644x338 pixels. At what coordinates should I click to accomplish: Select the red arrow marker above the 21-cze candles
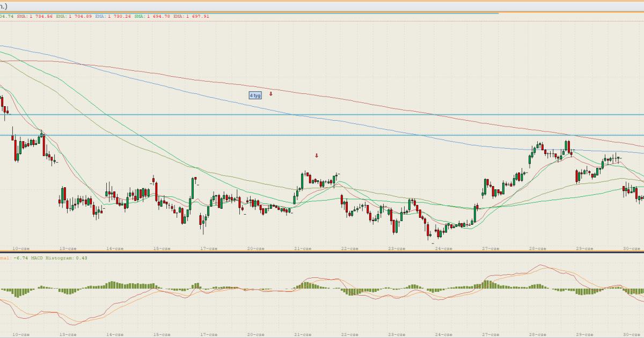point(317,156)
